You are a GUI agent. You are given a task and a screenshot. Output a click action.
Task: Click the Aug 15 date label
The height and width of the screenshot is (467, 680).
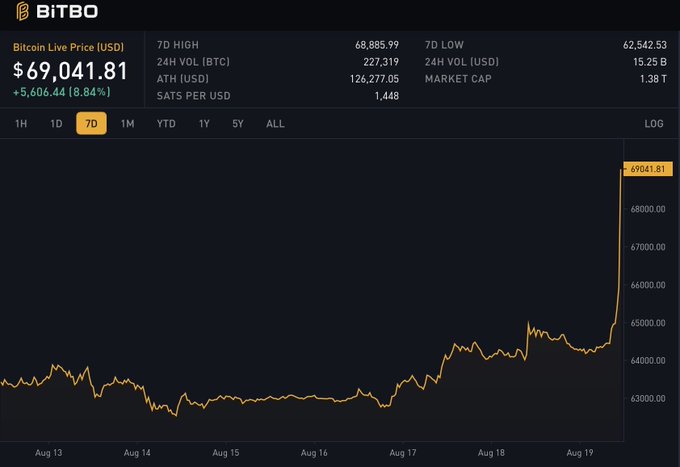[226, 453]
